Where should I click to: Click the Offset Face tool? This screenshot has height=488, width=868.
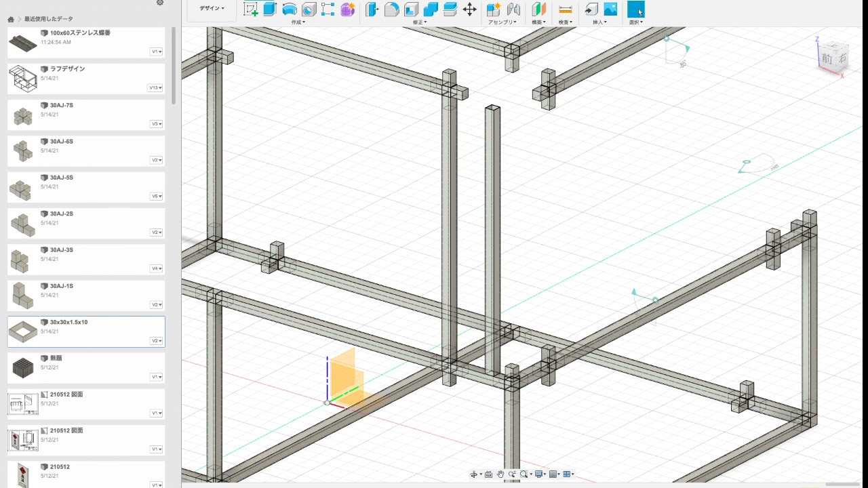(450, 9)
